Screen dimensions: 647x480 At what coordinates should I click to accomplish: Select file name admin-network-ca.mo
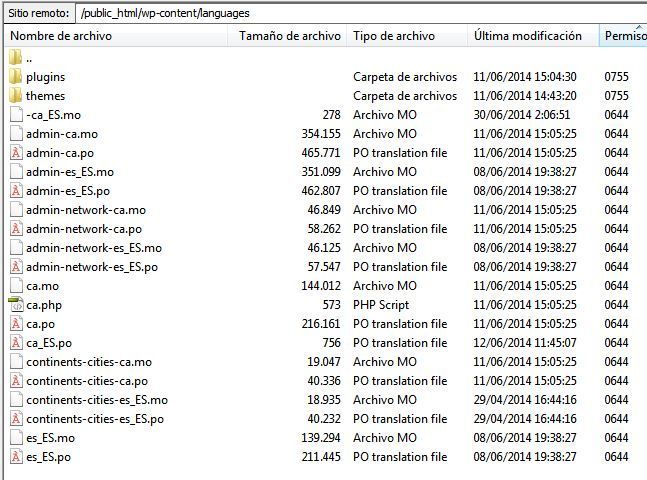point(86,210)
